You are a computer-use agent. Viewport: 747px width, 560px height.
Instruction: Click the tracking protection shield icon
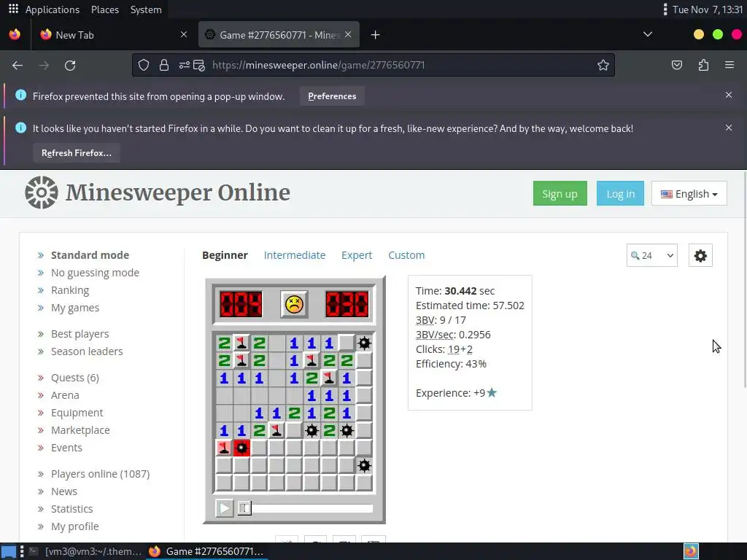144,65
